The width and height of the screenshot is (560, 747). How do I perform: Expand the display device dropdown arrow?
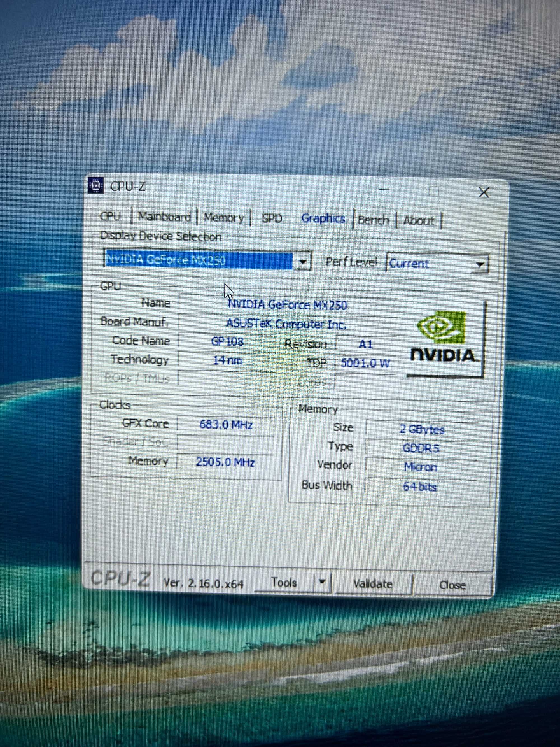click(302, 261)
